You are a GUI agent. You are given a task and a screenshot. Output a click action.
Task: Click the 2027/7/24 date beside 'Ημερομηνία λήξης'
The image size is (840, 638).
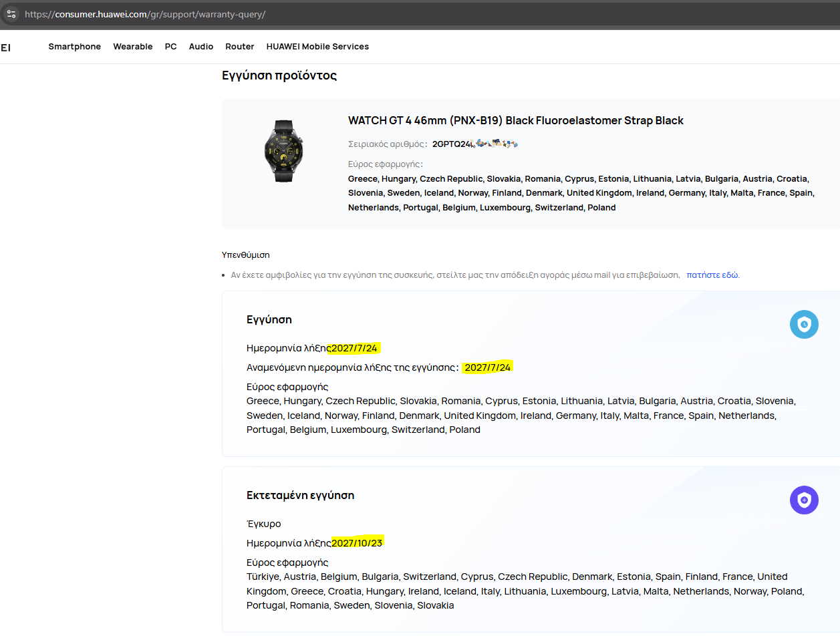coord(354,348)
